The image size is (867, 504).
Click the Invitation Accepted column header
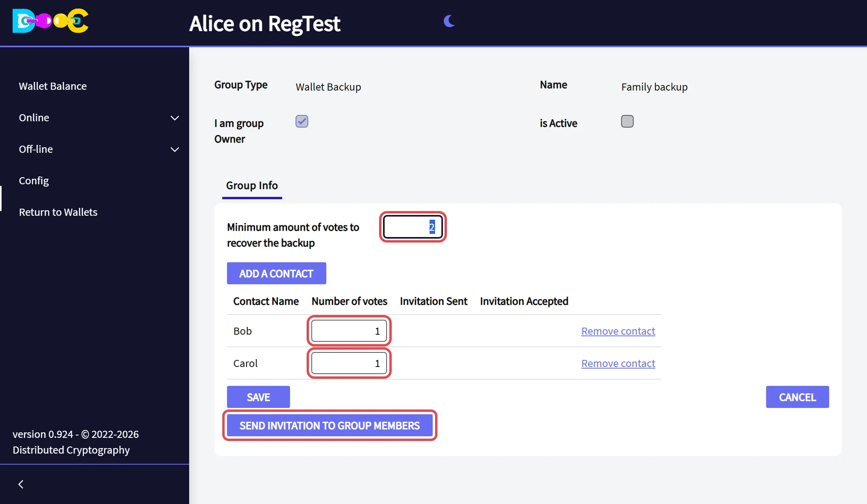524,301
